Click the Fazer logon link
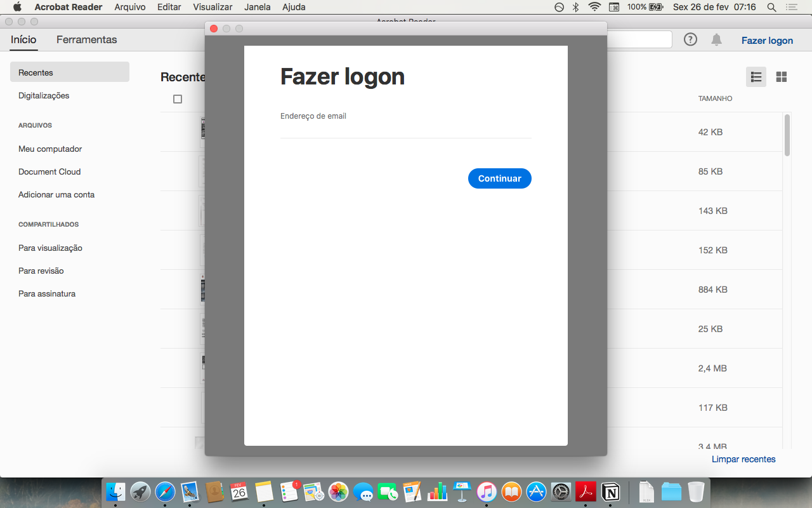The width and height of the screenshot is (812, 508). click(767, 39)
